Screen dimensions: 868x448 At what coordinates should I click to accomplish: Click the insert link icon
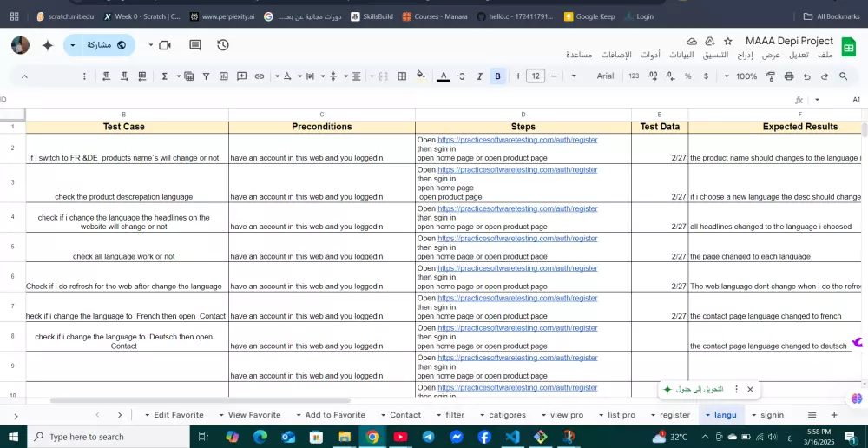pyautogui.click(x=259, y=76)
